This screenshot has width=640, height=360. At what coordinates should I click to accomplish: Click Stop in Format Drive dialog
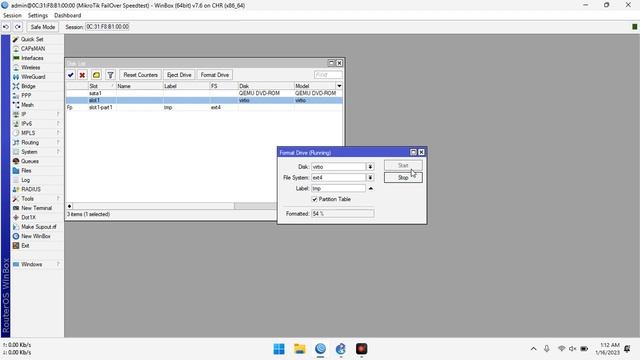[x=403, y=178]
